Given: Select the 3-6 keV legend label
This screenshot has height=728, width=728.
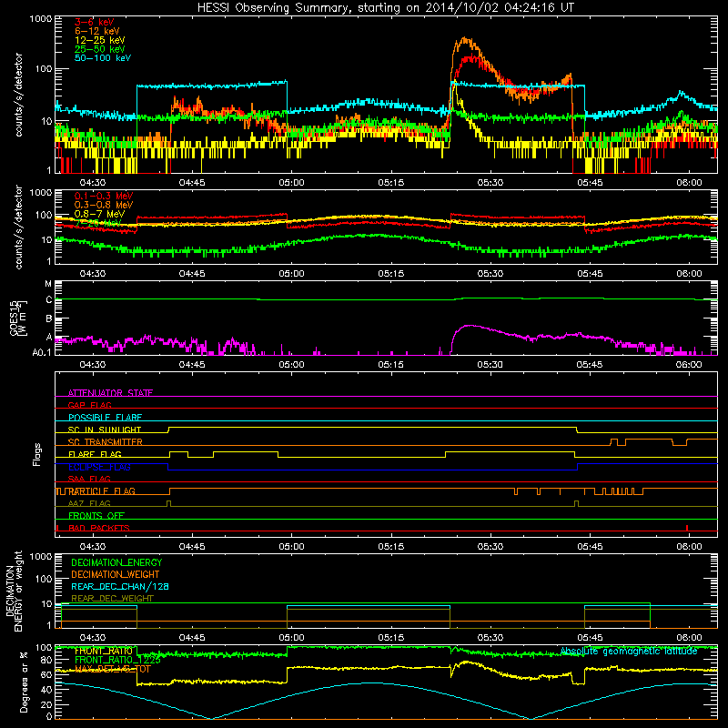Looking at the screenshot, I should coord(95,22).
